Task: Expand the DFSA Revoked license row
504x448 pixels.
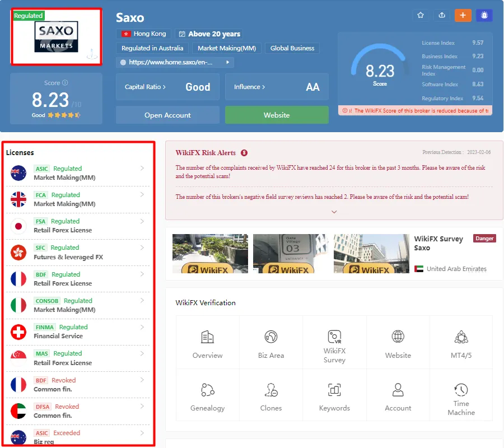Action: pyautogui.click(x=142, y=406)
